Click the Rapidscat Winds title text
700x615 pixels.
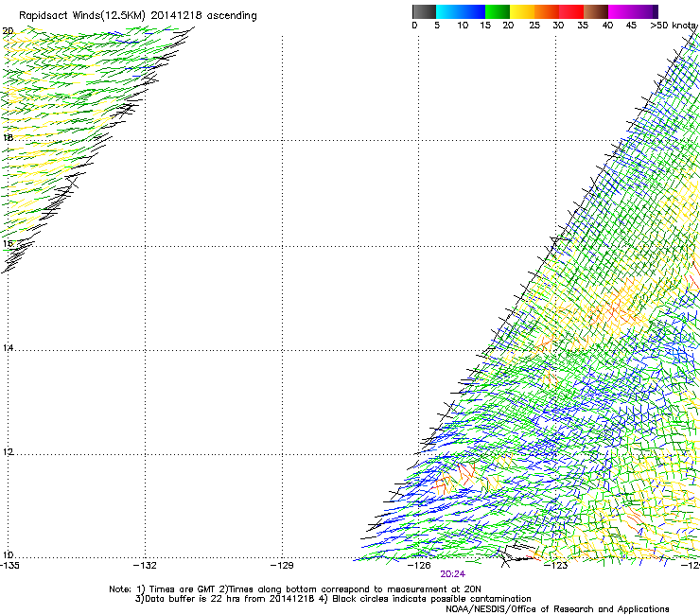138,16
